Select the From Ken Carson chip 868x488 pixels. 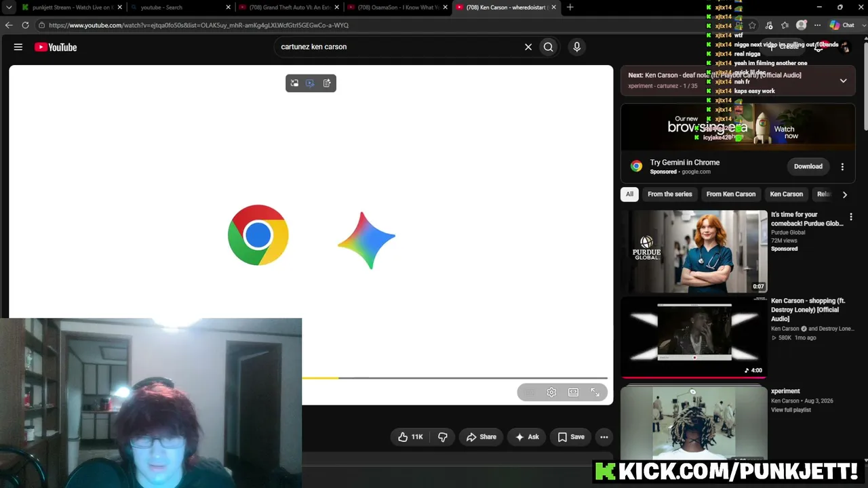(731, 195)
